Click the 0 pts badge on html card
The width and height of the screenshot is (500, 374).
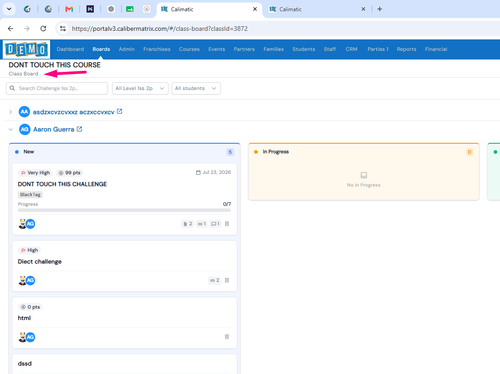tap(30, 307)
